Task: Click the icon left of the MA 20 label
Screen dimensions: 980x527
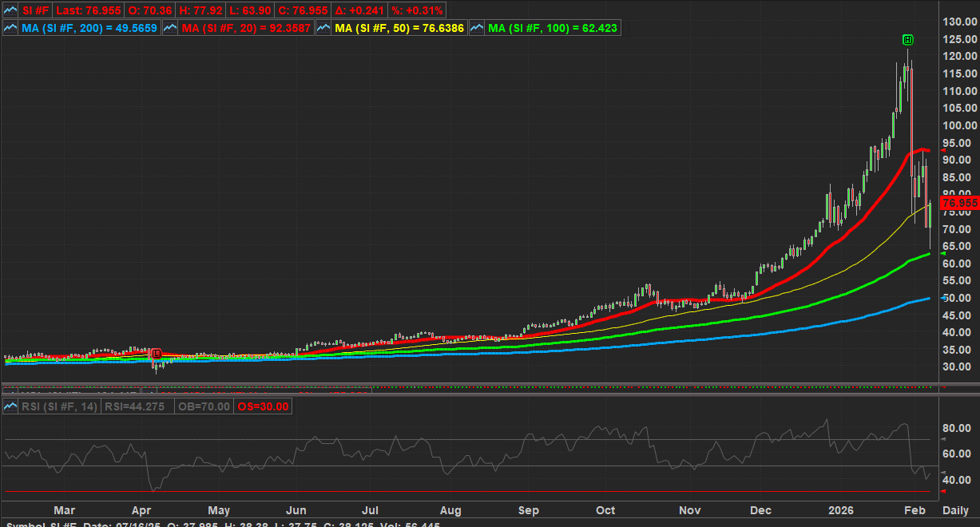Action: coord(170,28)
